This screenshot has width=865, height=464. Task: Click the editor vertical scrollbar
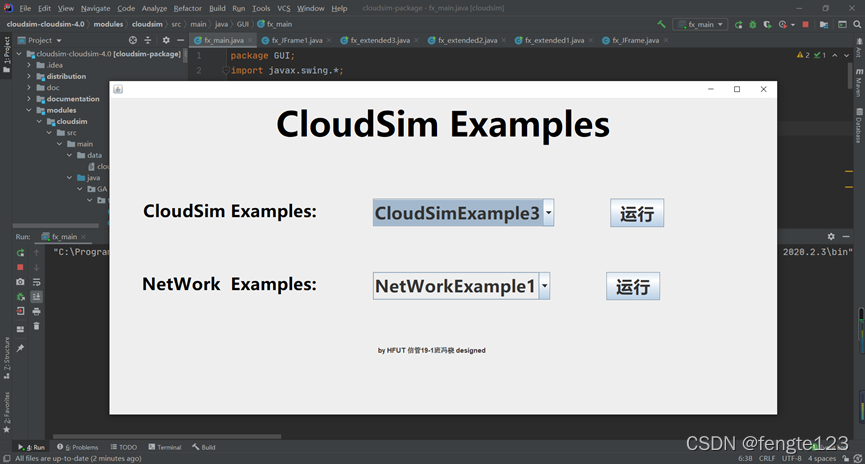(x=850, y=76)
